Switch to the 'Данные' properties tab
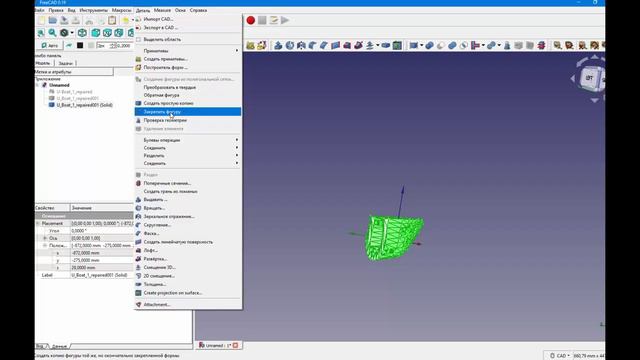This screenshot has height=360, width=640. pyautogui.click(x=59, y=347)
